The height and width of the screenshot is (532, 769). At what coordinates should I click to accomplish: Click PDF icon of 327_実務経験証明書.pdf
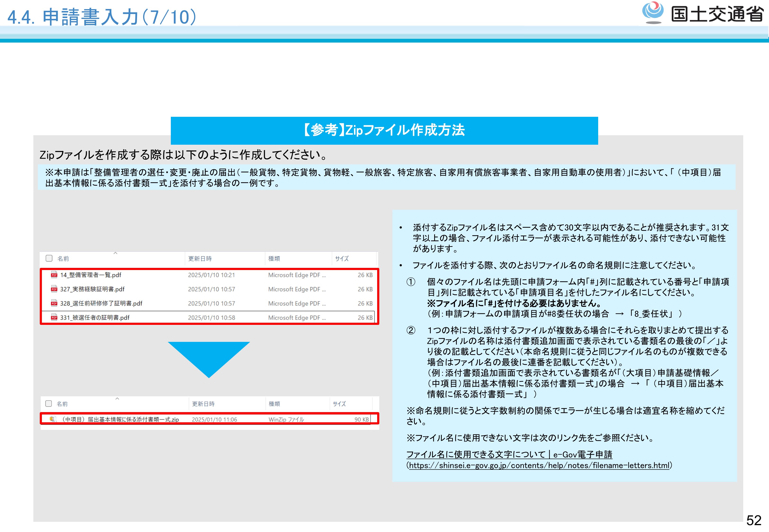54,289
